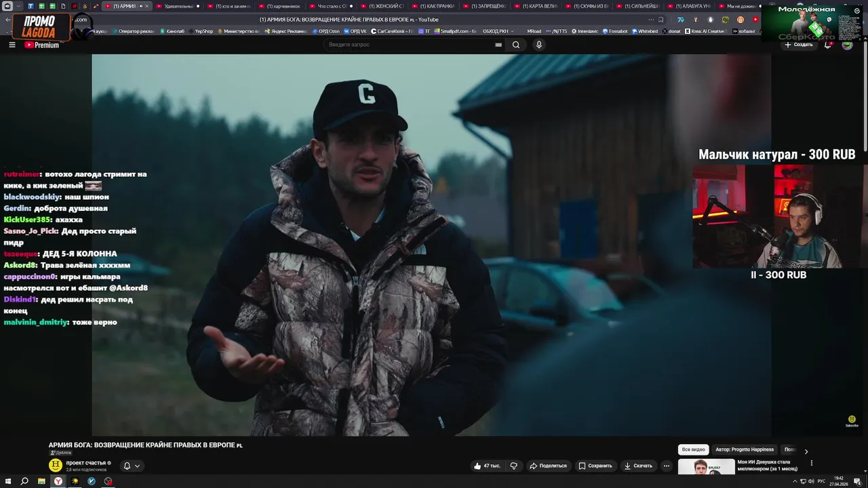Switch to ЗАПРЕЩЁНК browser tab
This screenshot has height=488, width=868.
(485, 6)
